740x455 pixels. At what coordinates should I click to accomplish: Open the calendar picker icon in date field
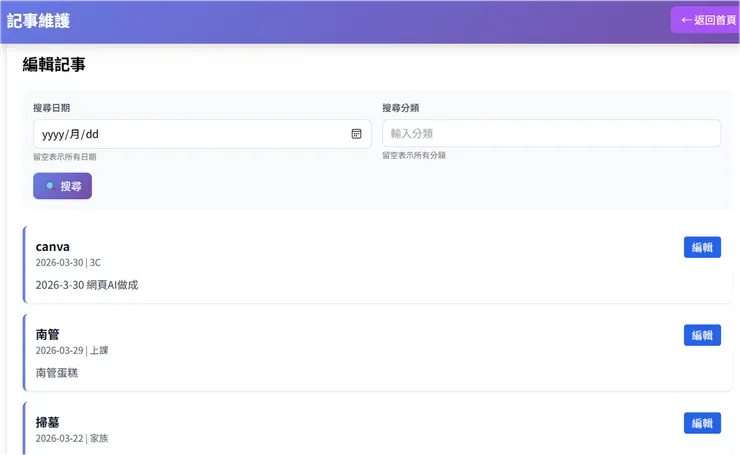click(x=356, y=134)
